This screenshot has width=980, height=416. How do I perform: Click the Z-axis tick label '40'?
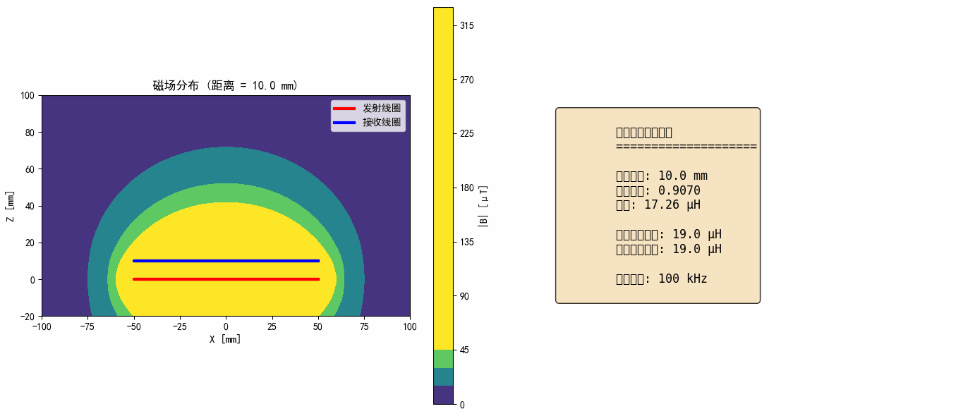(31, 206)
